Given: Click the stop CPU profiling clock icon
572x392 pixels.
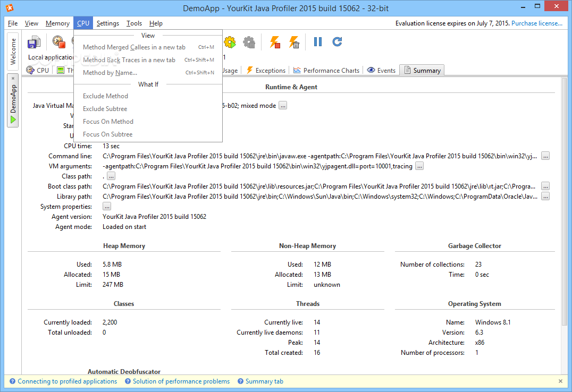Looking at the screenshot, I should tap(58, 42).
